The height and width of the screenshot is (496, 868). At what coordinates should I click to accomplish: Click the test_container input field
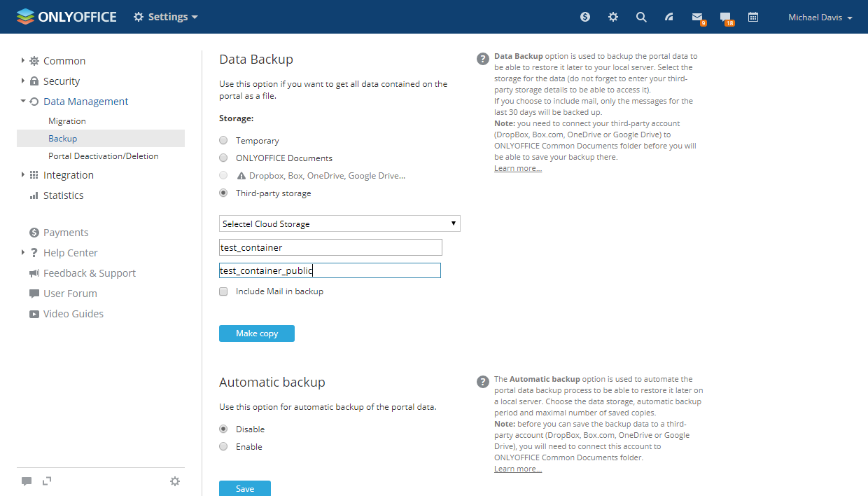coord(330,247)
